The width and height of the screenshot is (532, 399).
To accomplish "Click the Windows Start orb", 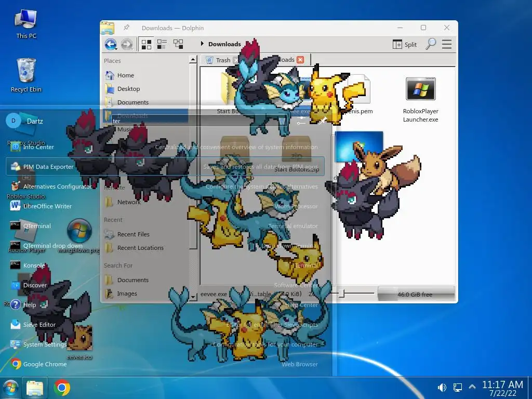I will click(10, 388).
